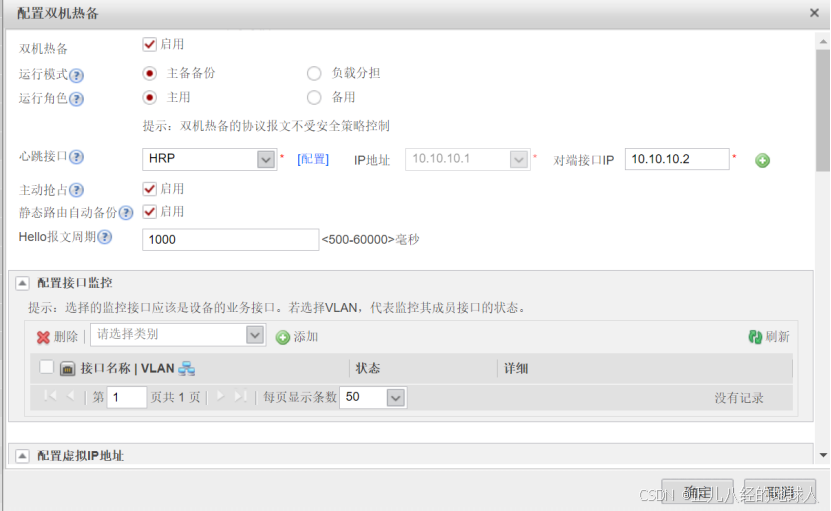Select 备用 run role
The height and width of the screenshot is (511, 831).
click(314, 98)
